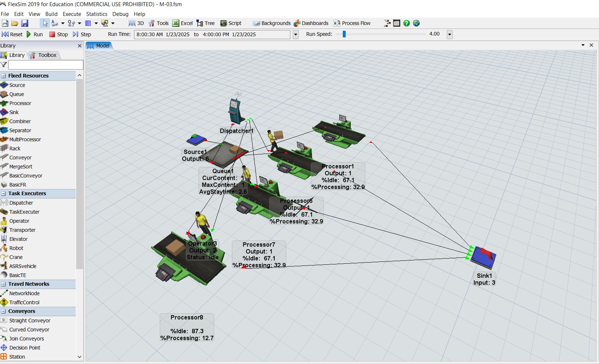Select the Combiner object in Library
Image resolution: width=599 pixels, height=364 pixels.
[x=20, y=121]
